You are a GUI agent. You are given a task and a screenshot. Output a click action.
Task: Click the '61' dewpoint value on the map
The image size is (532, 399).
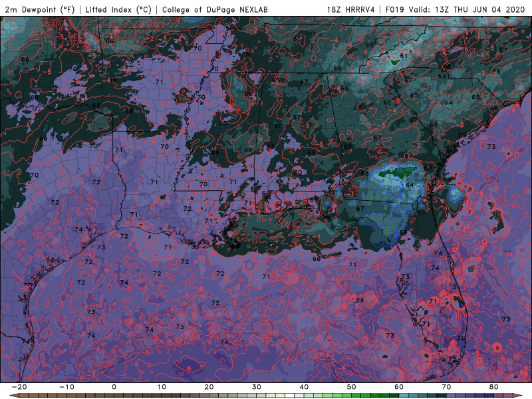404,56
